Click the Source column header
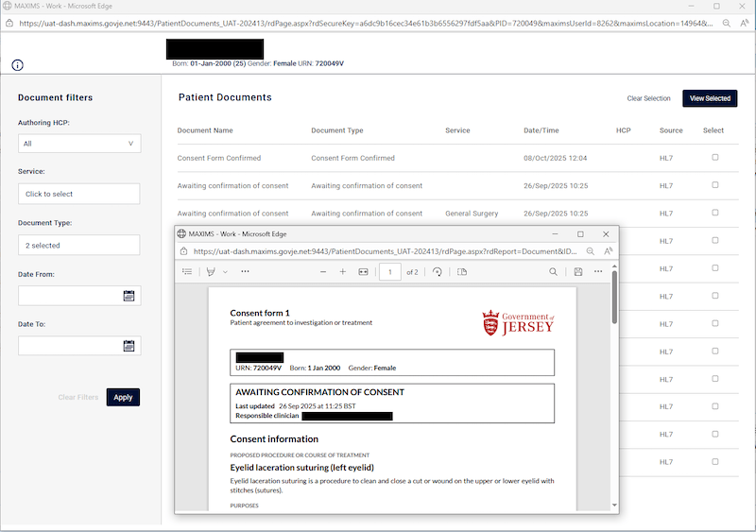The height and width of the screenshot is (532, 756). [x=671, y=130]
